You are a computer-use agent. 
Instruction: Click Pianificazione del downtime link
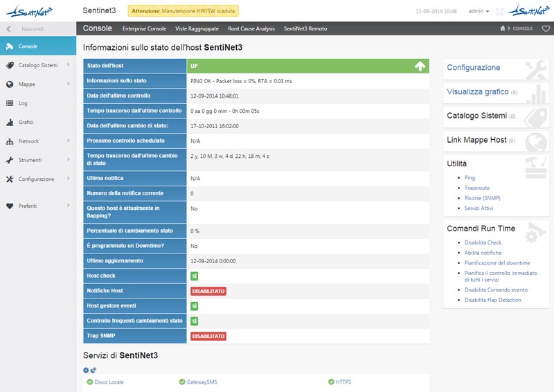click(x=497, y=263)
